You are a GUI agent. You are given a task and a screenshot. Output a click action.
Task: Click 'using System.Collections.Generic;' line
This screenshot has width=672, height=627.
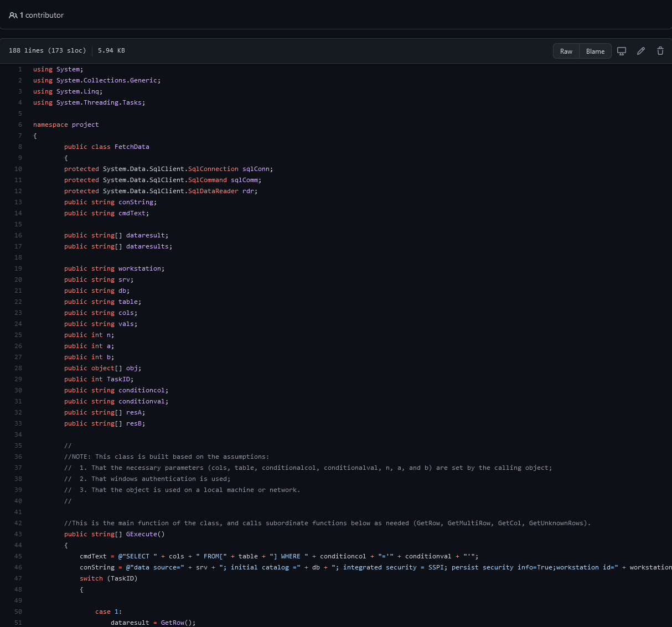coord(97,80)
